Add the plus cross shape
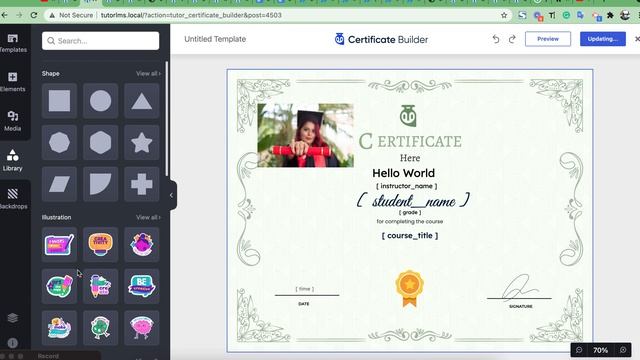The height and width of the screenshot is (360, 640). 142,184
